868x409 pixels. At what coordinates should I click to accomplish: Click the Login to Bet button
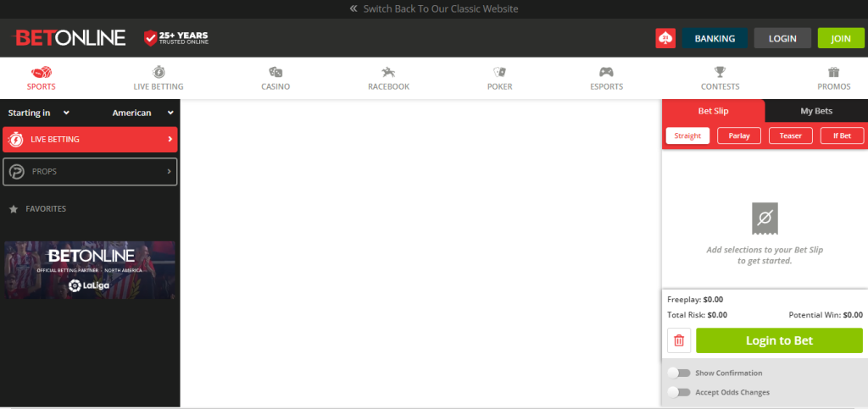780,340
